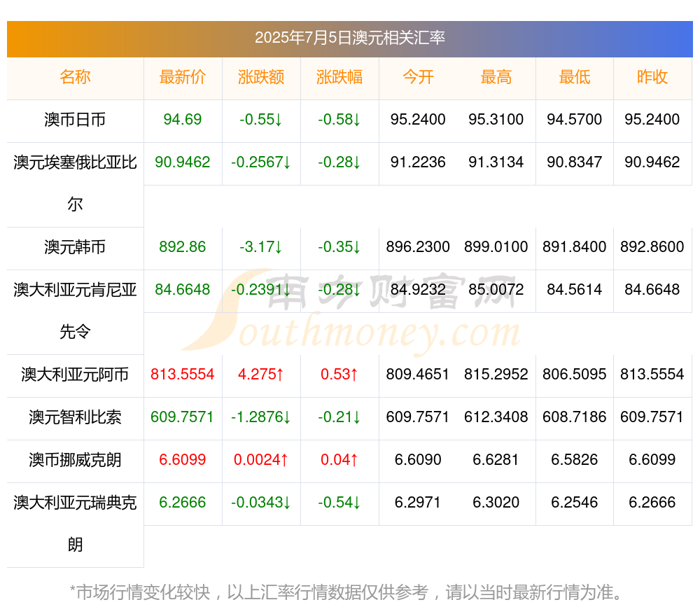Click the high value '815.2952'
Viewport: 700px width, 614px height.
(x=496, y=374)
